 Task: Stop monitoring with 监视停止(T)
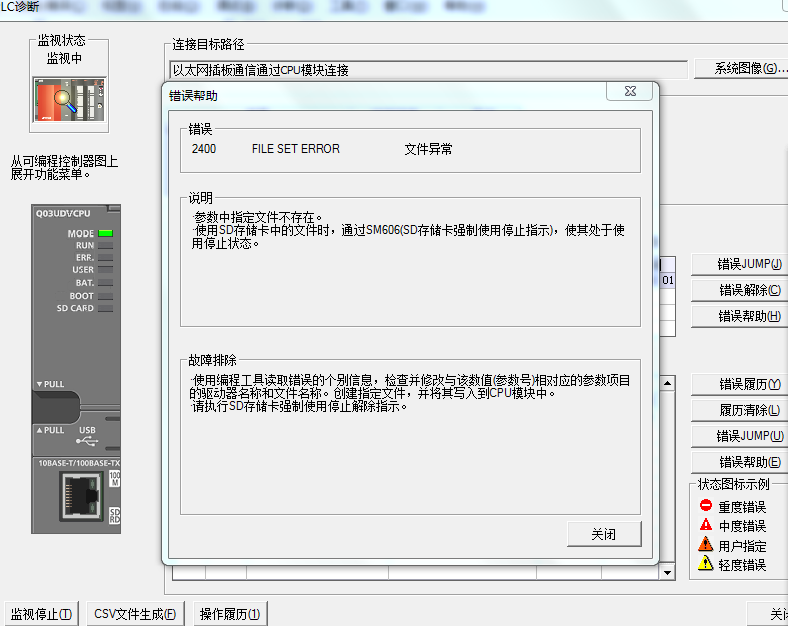41,614
